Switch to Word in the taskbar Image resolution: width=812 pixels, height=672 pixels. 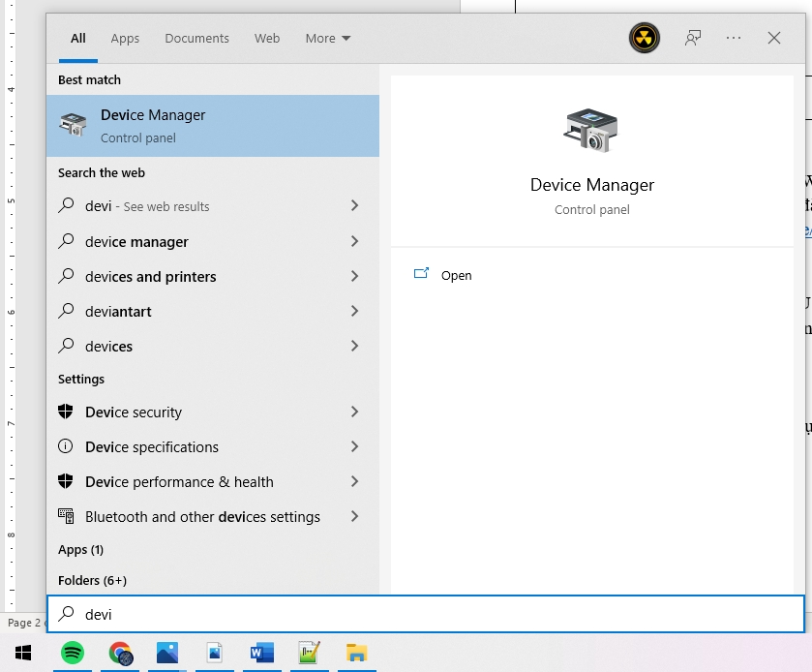pos(262,653)
